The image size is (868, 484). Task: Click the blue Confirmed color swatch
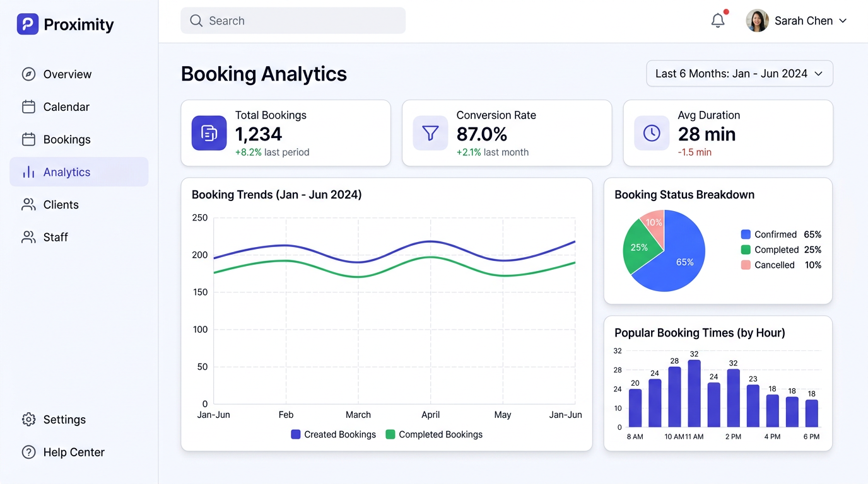(x=746, y=234)
